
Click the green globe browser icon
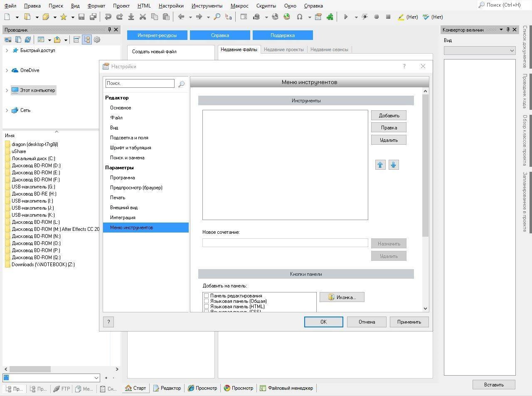point(287,17)
